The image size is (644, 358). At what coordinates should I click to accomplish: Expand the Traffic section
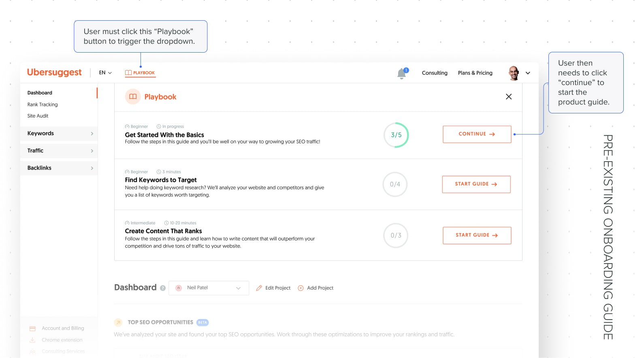[59, 151]
